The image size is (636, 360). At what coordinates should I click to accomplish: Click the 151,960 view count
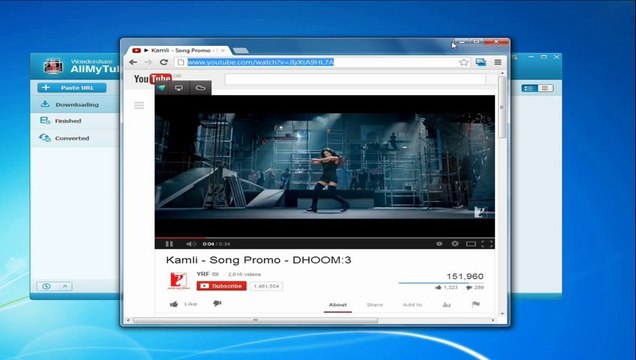tap(465, 276)
